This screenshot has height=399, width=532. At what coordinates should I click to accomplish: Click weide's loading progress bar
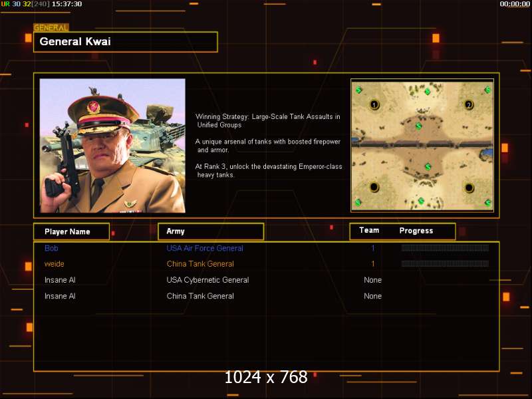[445, 263]
